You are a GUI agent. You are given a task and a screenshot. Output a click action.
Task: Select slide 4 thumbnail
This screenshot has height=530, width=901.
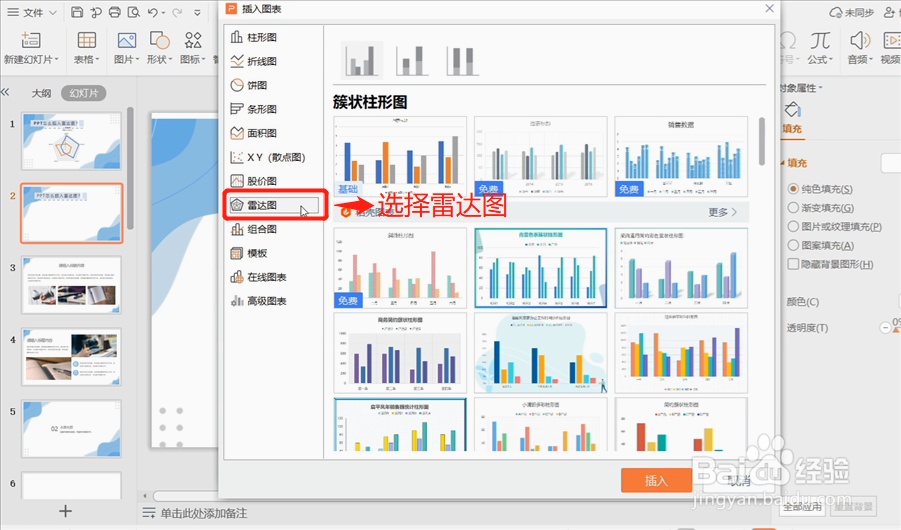pos(72,357)
